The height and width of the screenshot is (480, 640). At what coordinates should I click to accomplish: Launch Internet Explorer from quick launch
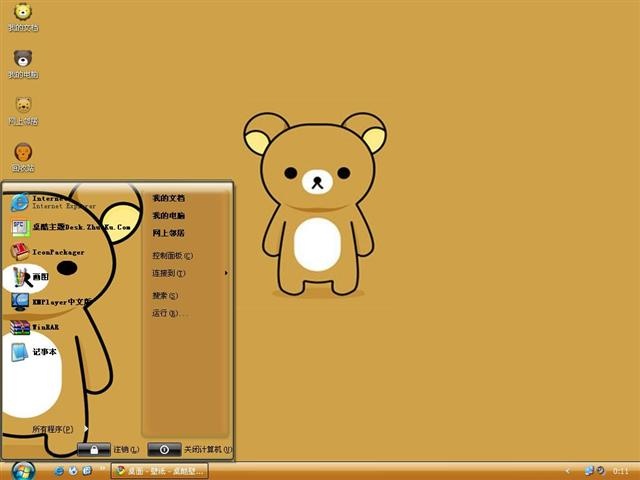59,471
